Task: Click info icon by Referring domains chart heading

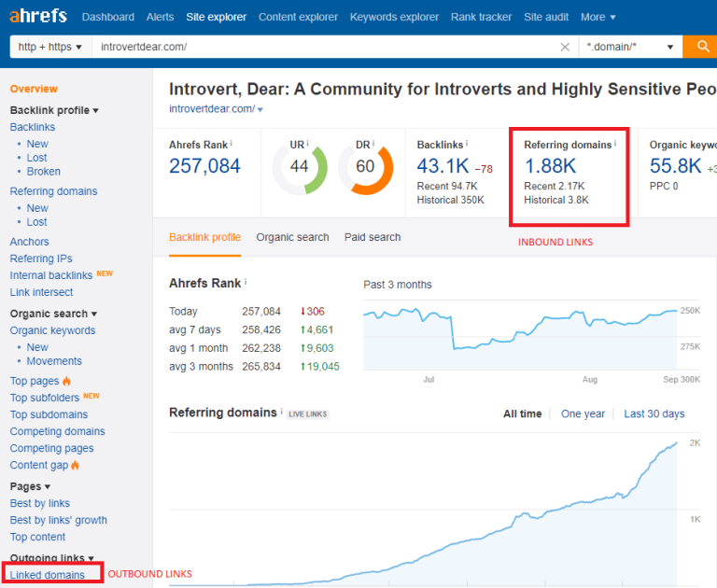Action: pos(281,412)
